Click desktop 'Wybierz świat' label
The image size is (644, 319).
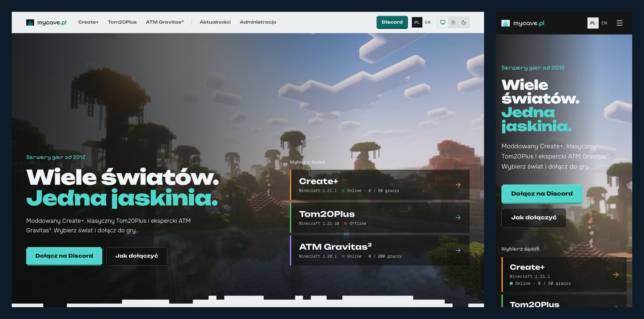coord(308,162)
